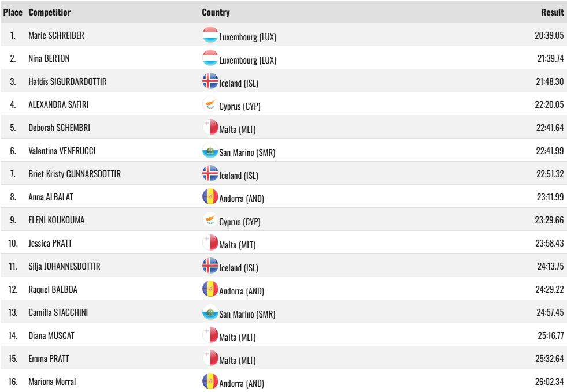
Task: Select competitor Briet Kristy GUNNARSDOTTIR
Action: 75,174
